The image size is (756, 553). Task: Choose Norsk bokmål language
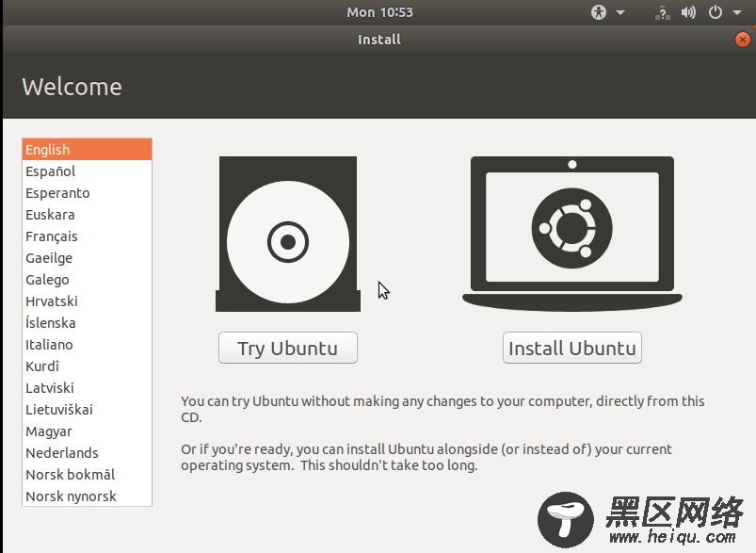tap(87, 475)
